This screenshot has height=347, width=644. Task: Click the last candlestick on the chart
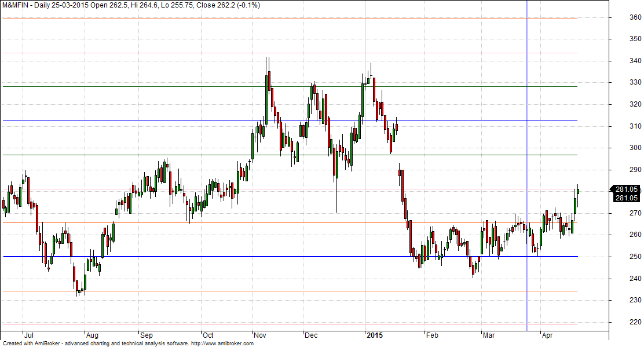(577, 194)
